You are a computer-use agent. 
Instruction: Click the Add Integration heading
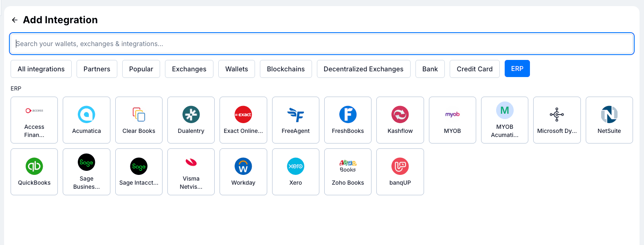pyautogui.click(x=60, y=20)
